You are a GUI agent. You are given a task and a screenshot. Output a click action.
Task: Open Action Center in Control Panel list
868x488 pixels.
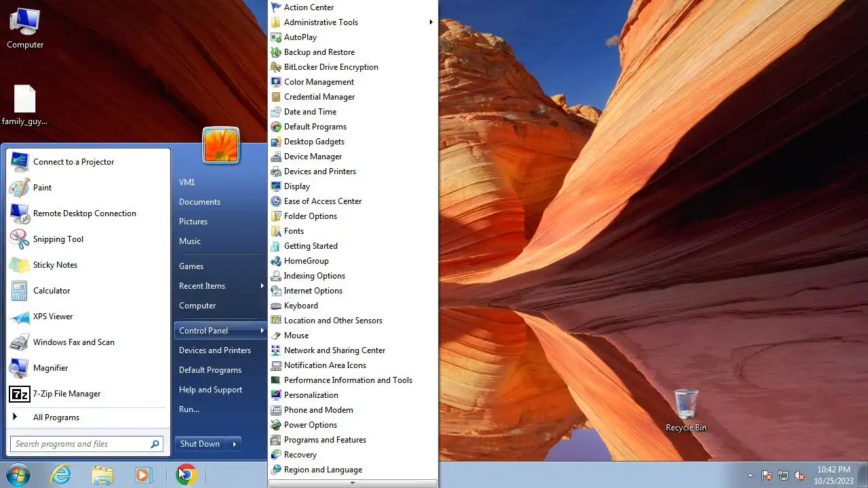coord(353,7)
